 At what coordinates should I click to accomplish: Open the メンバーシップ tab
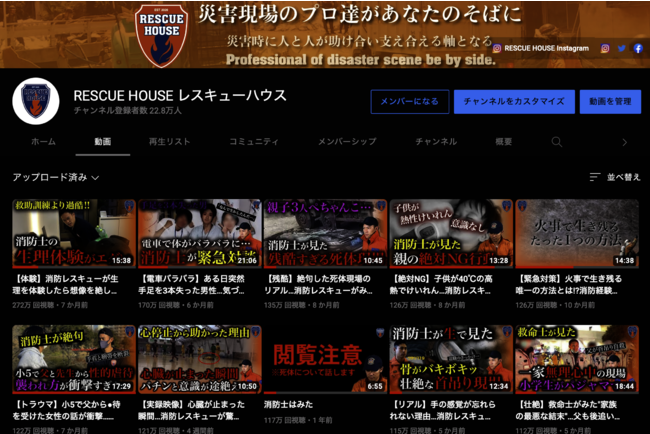click(x=347, y=142)
